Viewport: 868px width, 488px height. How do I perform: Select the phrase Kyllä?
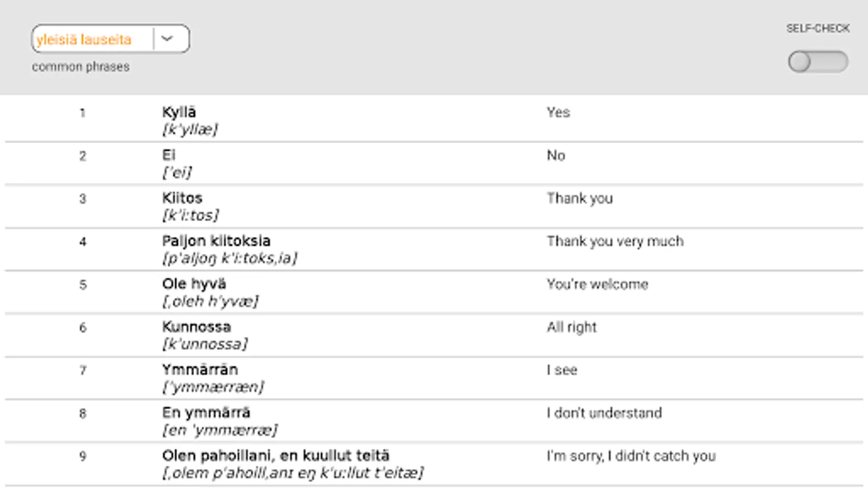[179, 112]
